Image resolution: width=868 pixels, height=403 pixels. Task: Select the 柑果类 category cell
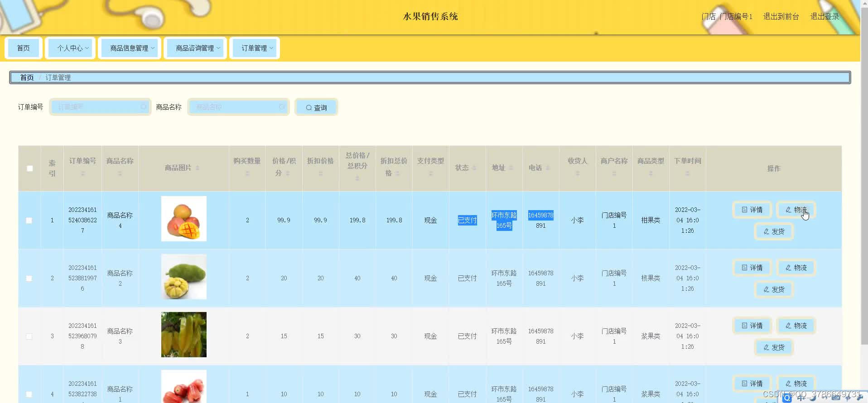point(651,220)
